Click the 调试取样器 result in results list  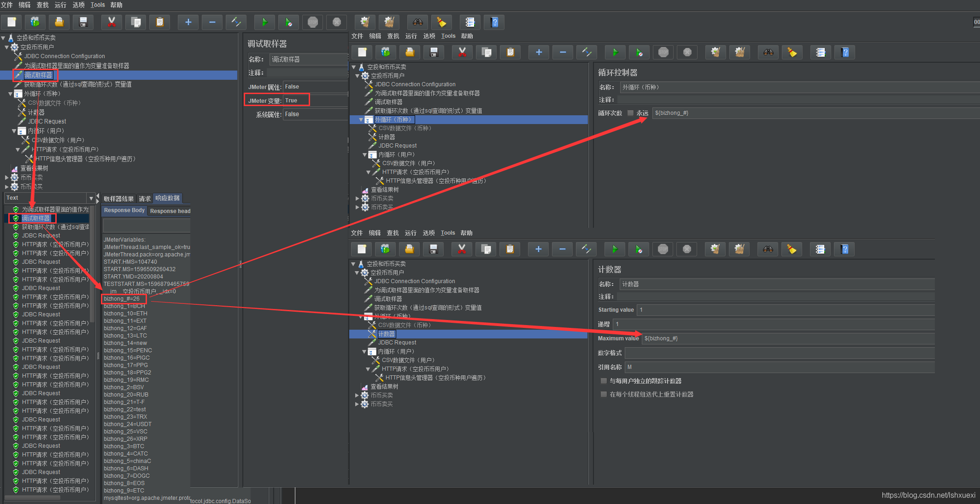35,218
